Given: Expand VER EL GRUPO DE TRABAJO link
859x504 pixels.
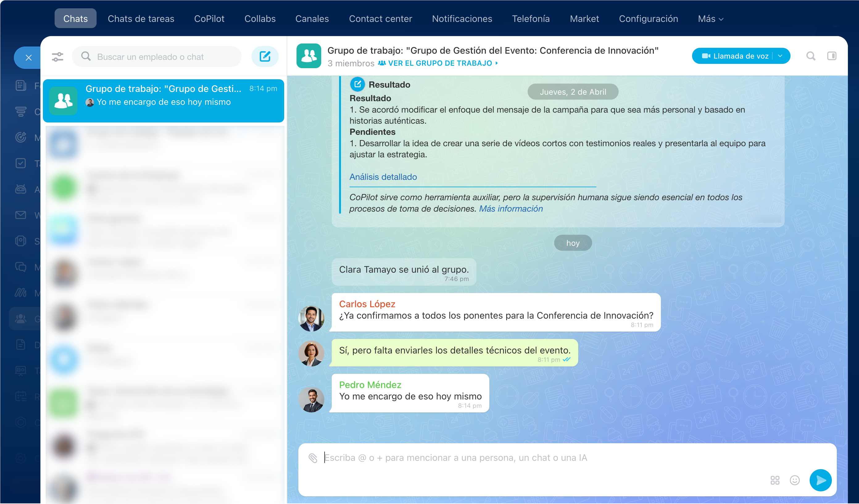Looking at the screenshot, I should [x=440, y=63].
